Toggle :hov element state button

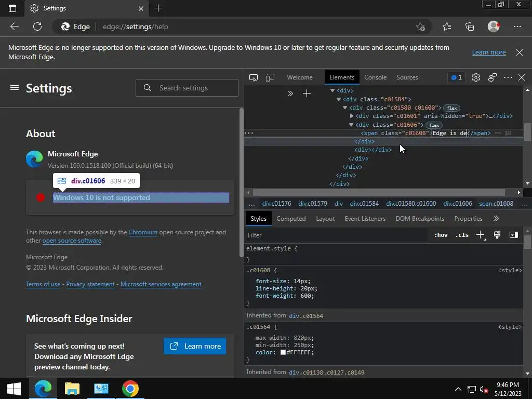pyautogui.click(x=441, y=235)
